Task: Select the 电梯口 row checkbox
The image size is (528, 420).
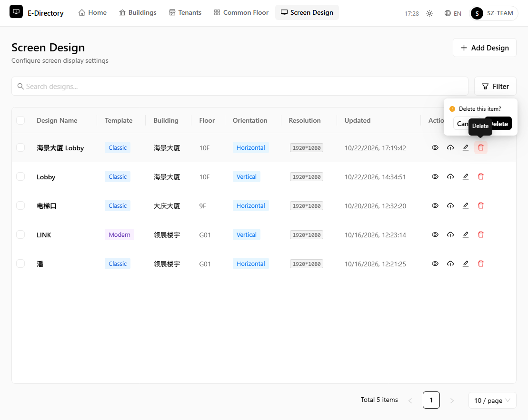Action: 20,205
